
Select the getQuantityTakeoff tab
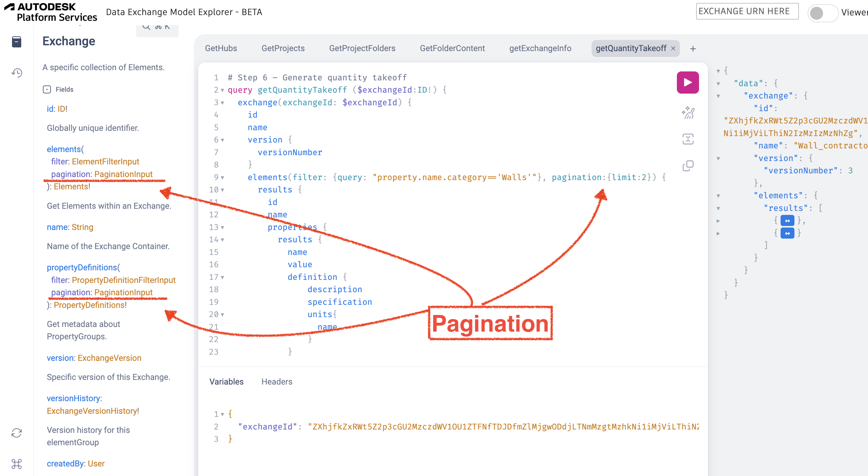click(x=631, y=48)
